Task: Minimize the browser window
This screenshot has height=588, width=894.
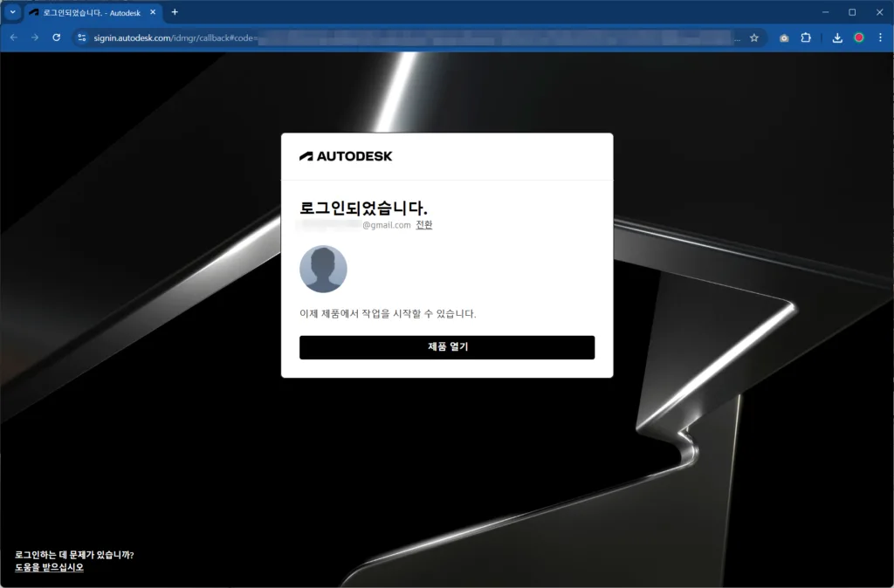Action: [x=825, y=12]
